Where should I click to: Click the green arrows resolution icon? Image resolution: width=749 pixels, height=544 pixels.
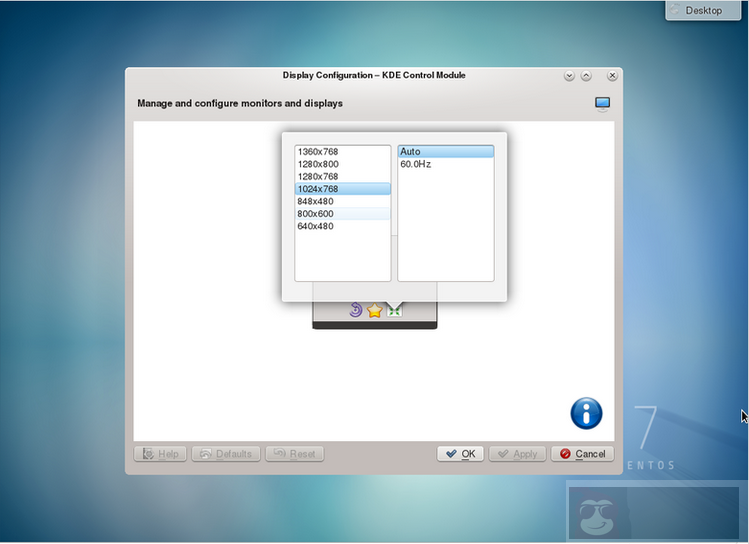coord(394,311)
